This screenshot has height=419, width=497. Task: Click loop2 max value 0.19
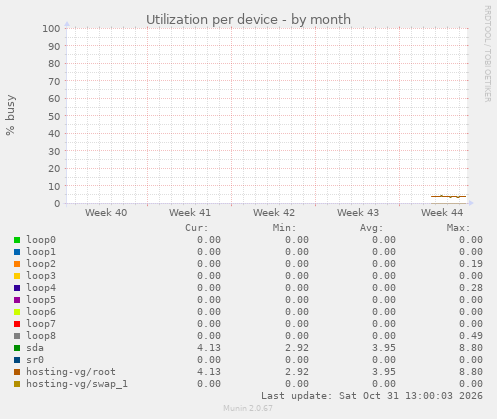(x=471, y=264)
